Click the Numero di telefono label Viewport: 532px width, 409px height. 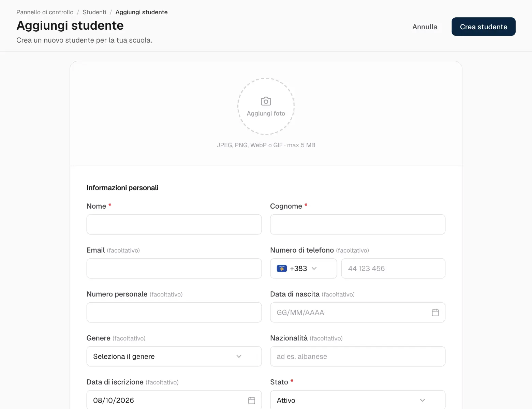click(x=302, y=250)
